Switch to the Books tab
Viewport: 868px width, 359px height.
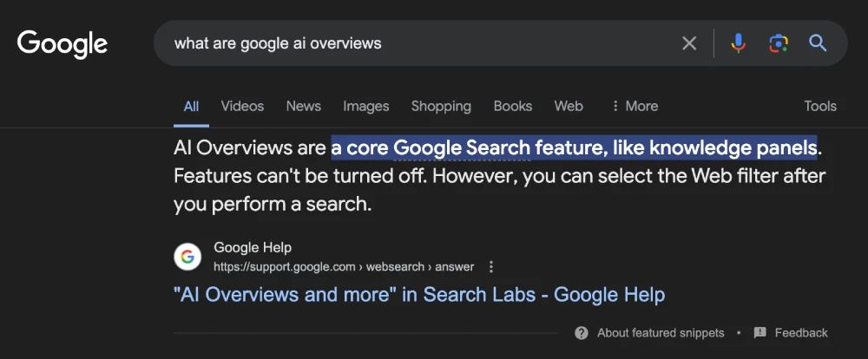coord(512,106)
